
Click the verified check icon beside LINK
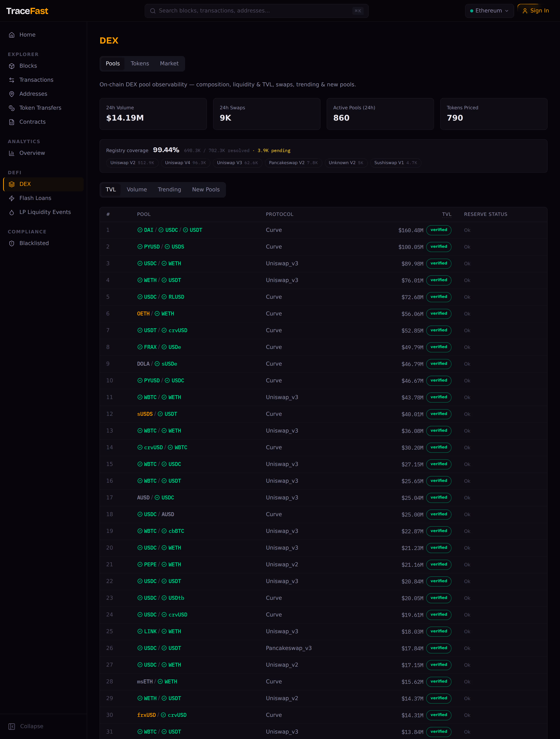(x=140, y=631)
